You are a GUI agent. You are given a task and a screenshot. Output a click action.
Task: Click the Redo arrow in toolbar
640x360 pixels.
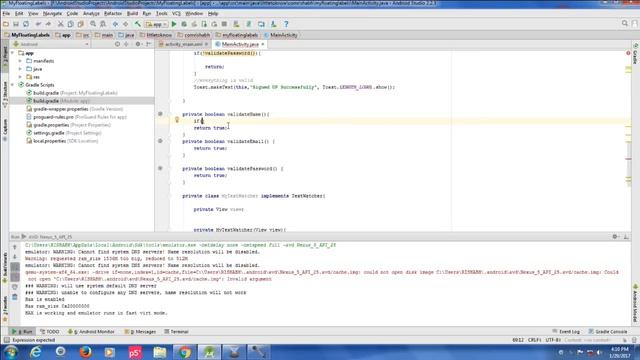(48, 24)
